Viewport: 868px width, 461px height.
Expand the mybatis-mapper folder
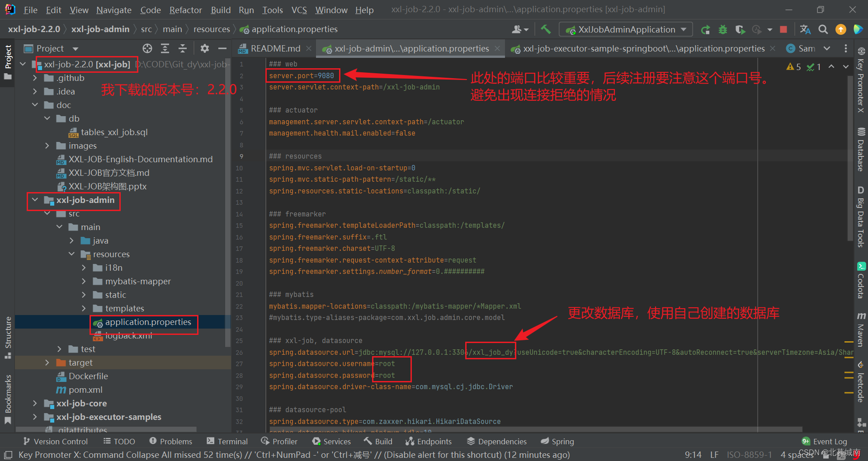pos(84,281)
